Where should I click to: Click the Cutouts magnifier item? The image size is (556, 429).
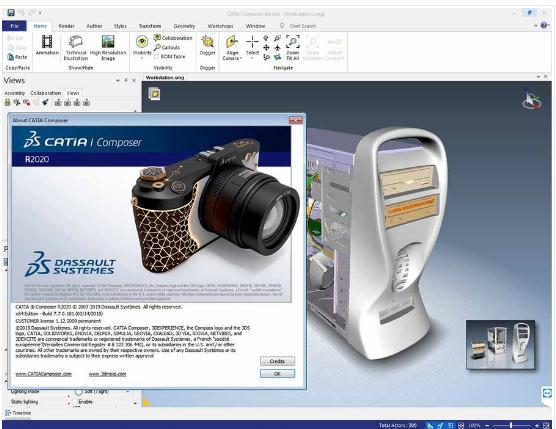click(167, 47)
